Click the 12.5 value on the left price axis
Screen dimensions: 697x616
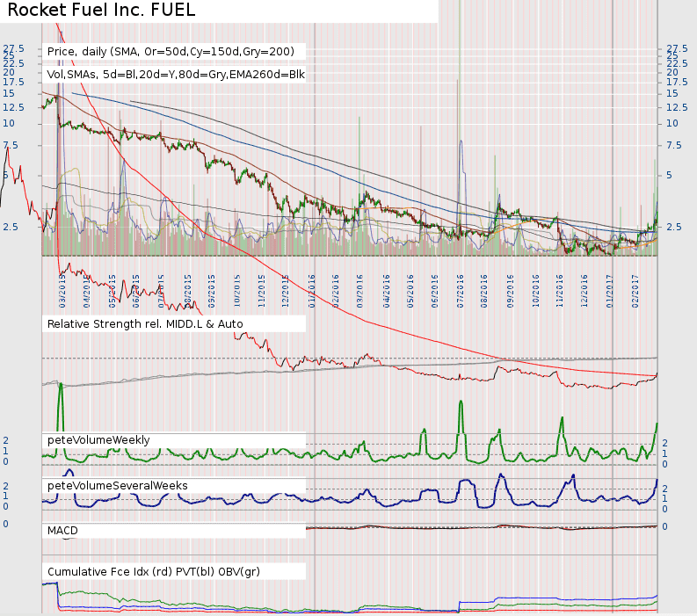point(13,107)
